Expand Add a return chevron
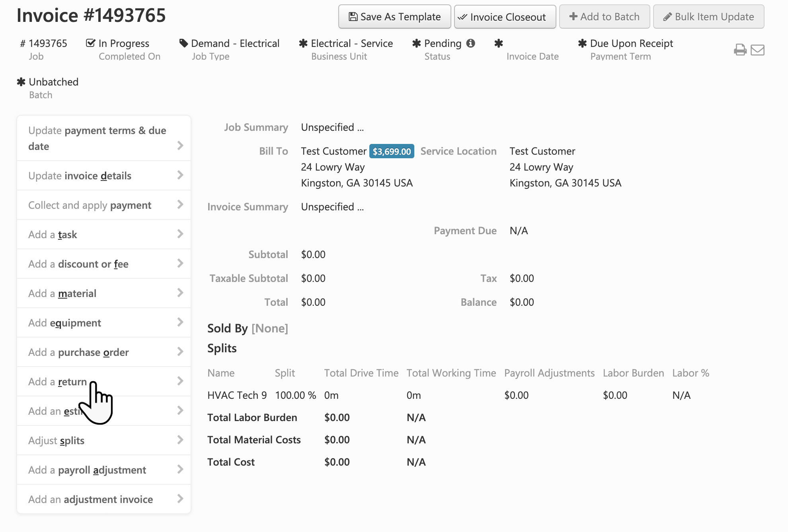This screenshot has width=788, height=532. click(x=180, y=381)
